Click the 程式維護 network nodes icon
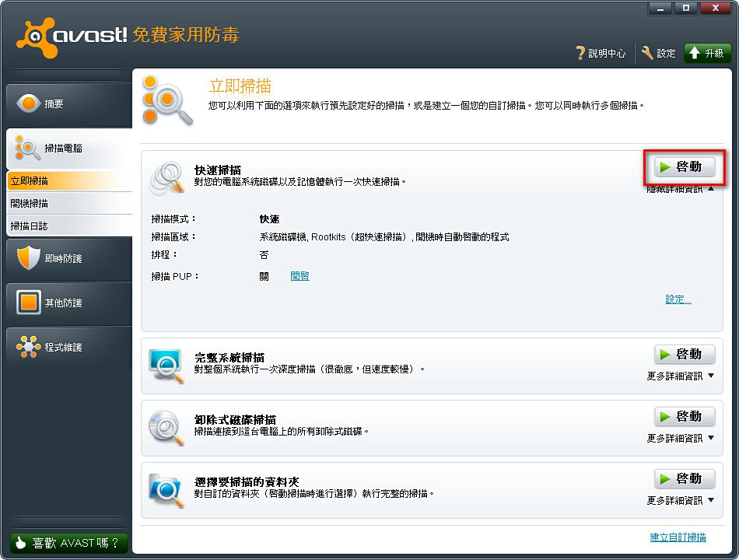739x560 pixels. coord(28,346)
